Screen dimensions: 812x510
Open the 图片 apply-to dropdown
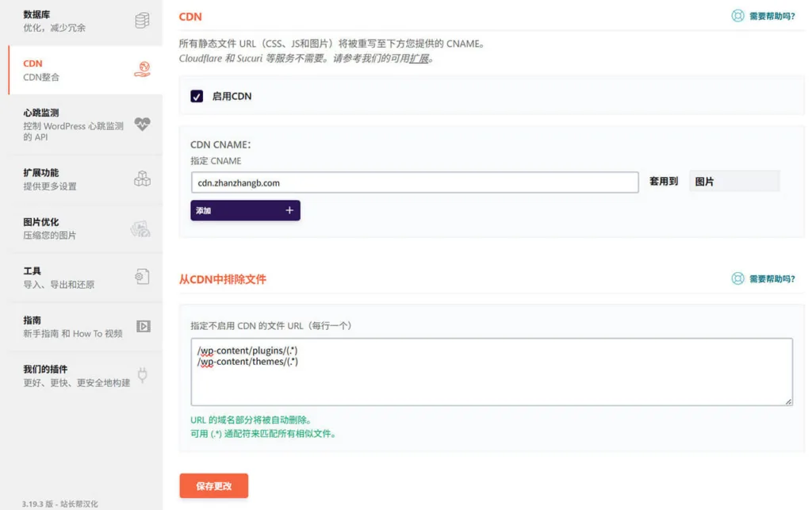point(733,182)
